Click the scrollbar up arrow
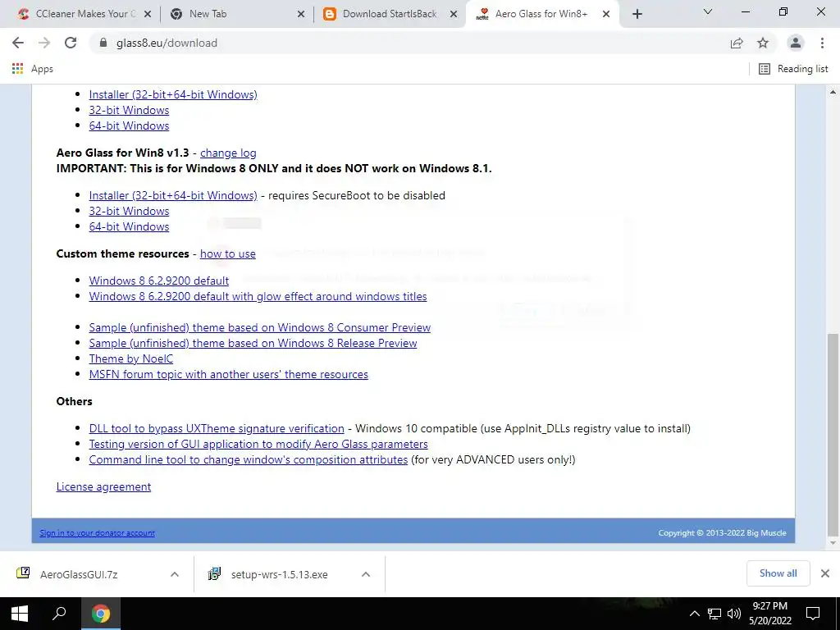This screenshot has height=630, width=840. click(x=833, y=92)
